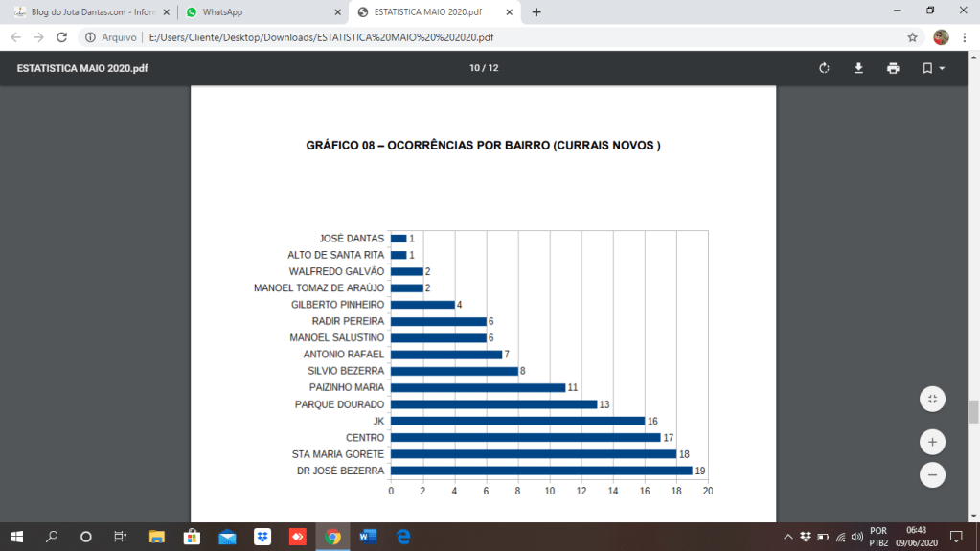
Task: Open the Chrome profile avatar
Action: click(941, 37)
